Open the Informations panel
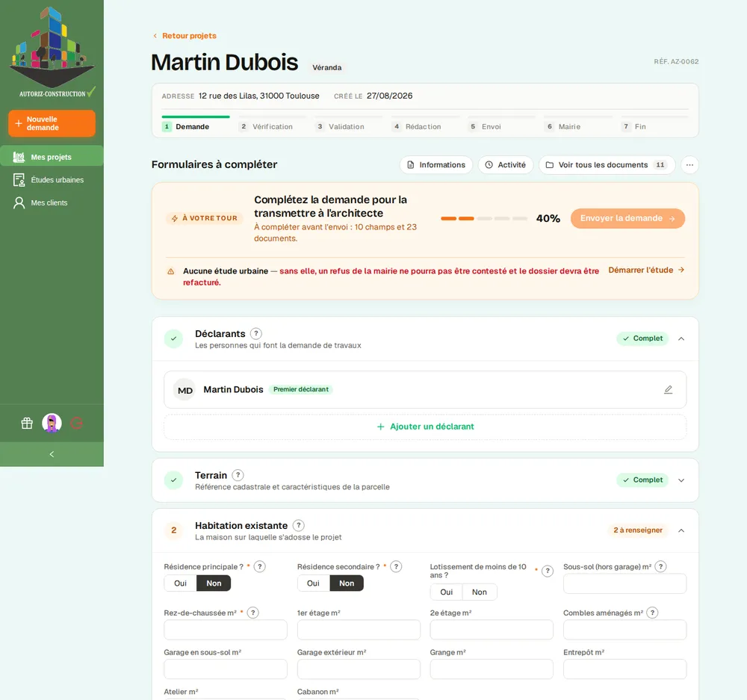 click(436, 165)
